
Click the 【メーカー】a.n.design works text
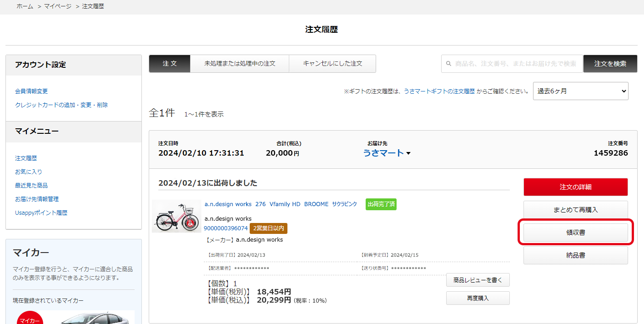click(x=244, y=239)
